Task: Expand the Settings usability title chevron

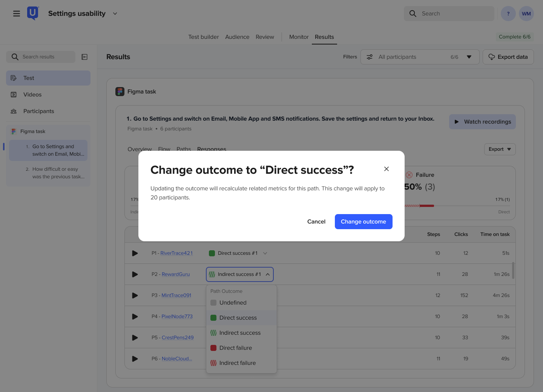Action: pyautogui.click(x=115, y=14)
